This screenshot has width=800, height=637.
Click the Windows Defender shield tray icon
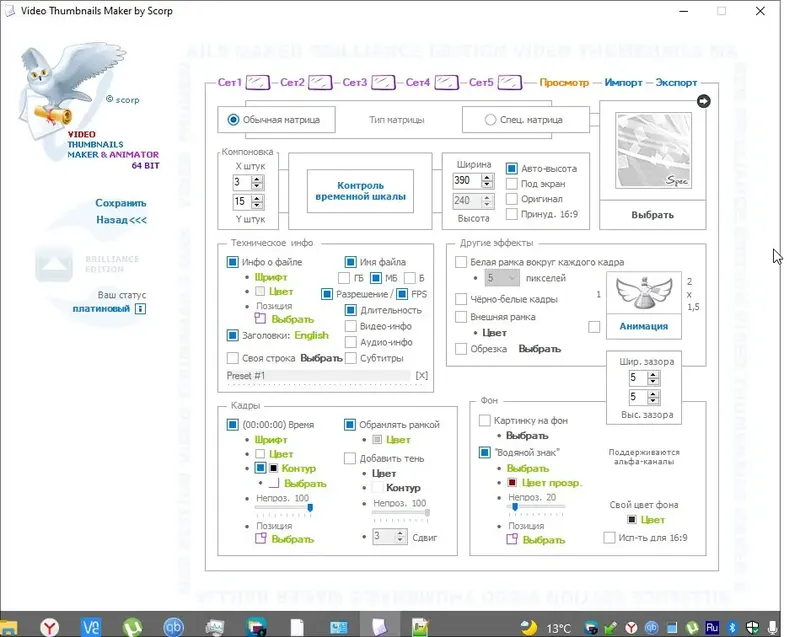753,627
